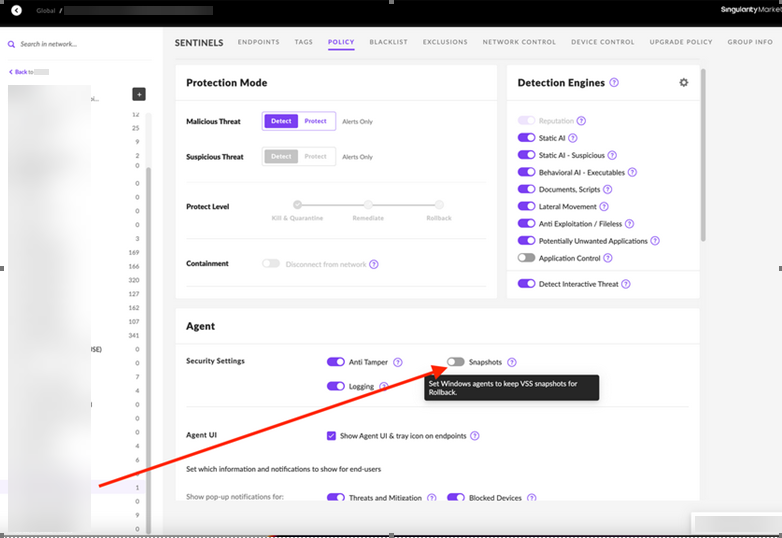
Task: Open the Device Control tab
Action: pyautogui.click(x=602, y=42)
